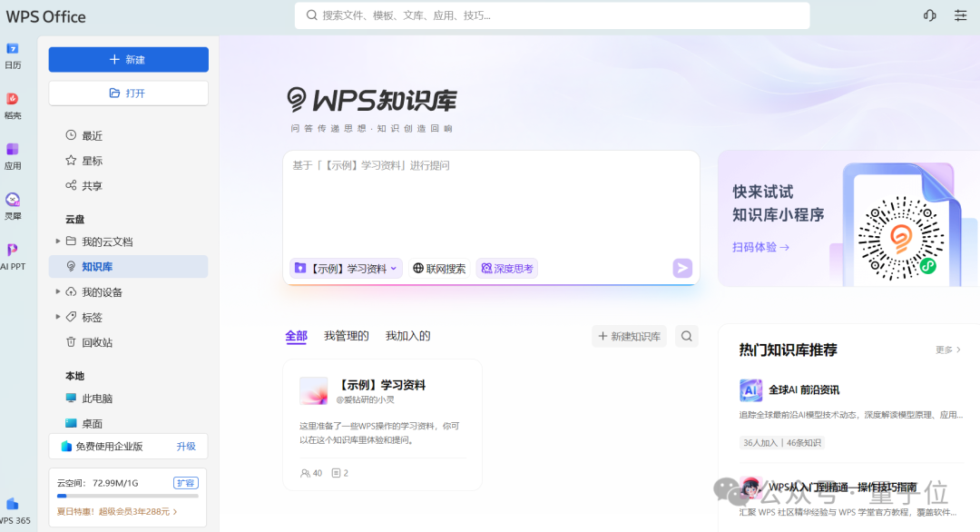Click 扩容 next to the cloud storage bar
The width and height of the screenshot is (980, 532).
coord(185,482)
